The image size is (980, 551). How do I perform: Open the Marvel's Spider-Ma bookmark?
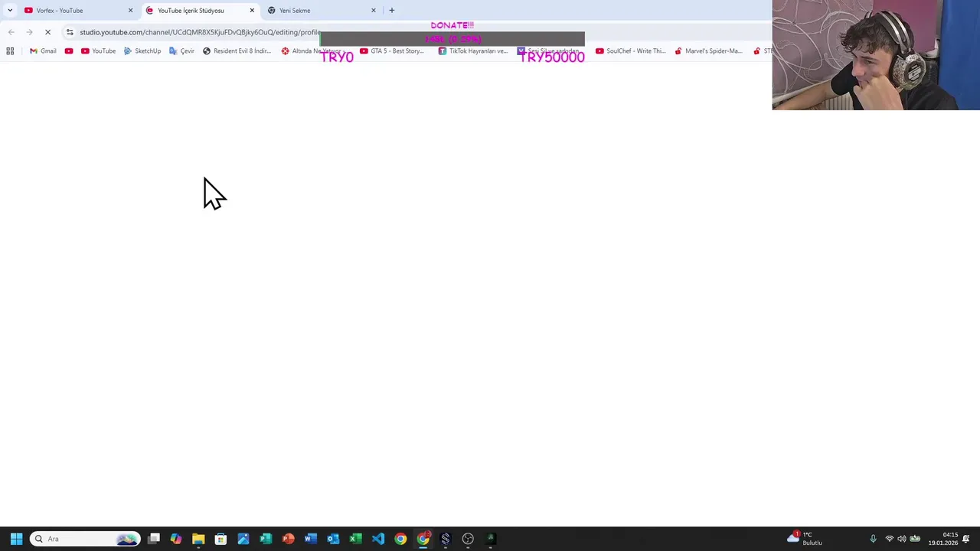click(708, 51)
